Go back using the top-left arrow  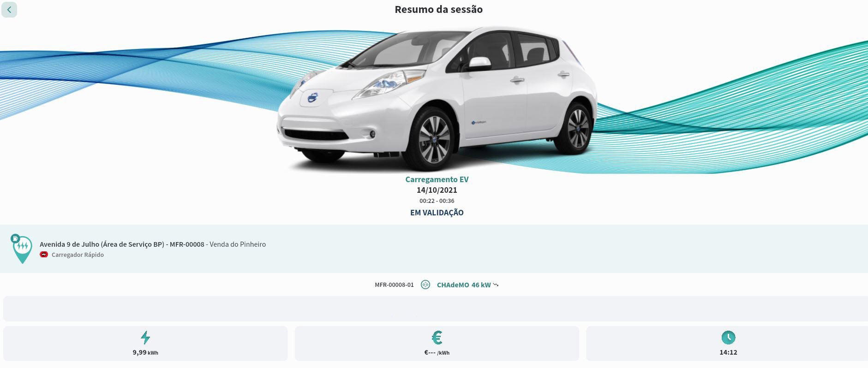pyautogui.click(x=9, y=10)
